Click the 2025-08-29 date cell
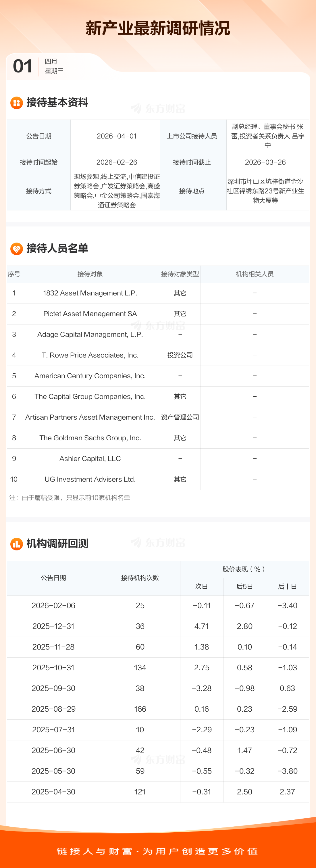 point(53,709)
